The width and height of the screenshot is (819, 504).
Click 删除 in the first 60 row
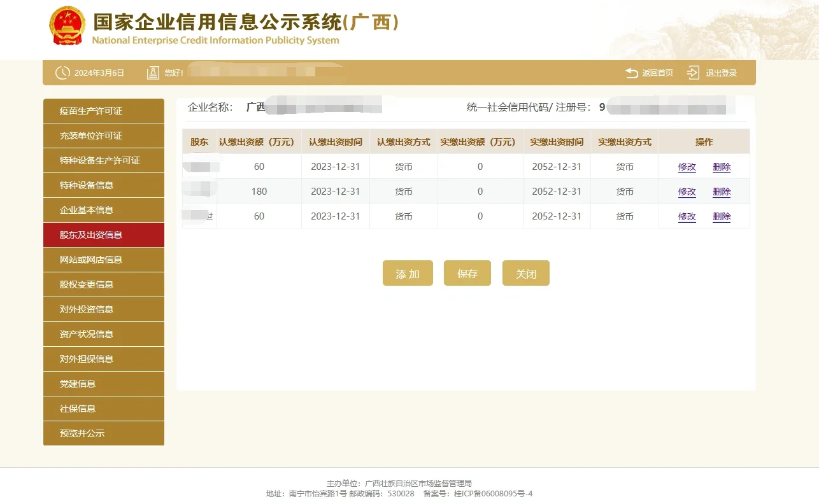click(x=722, y=167)
